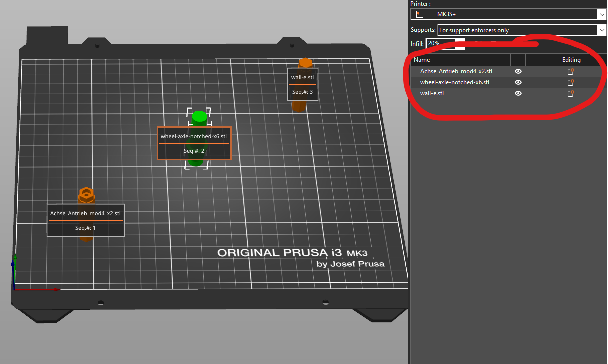Screen dimensions: 608x364
Task: Open editing settings for wall-e.stl
Action: pyautogui.click(x=570, y=93)
